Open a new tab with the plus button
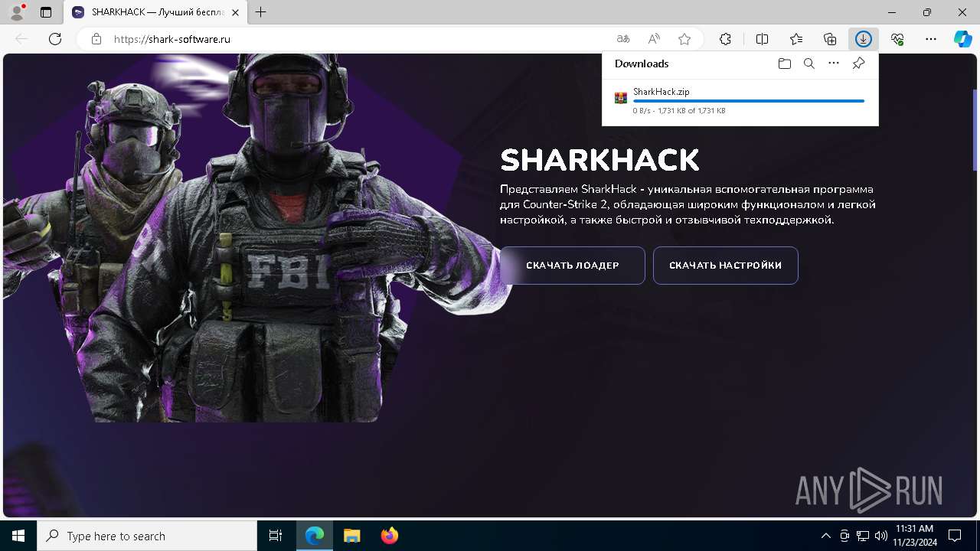980x551 pixels. pos(261,12)
